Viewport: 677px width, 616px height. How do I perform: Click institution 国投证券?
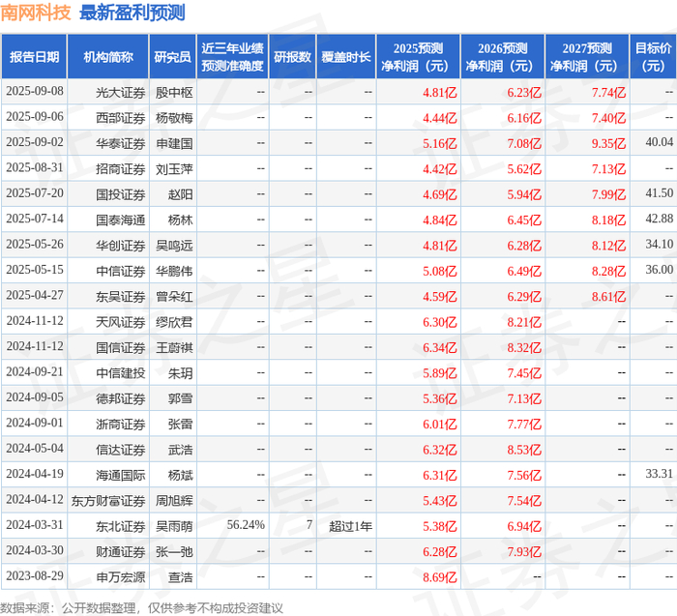(x=121, y=194)
